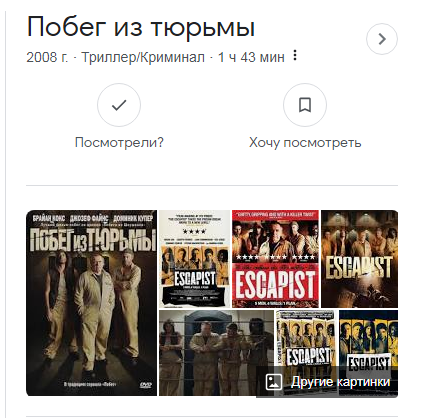Click the picture icon next to Другие картинки
The image size is (434, 418).
[x=274, y=382]
